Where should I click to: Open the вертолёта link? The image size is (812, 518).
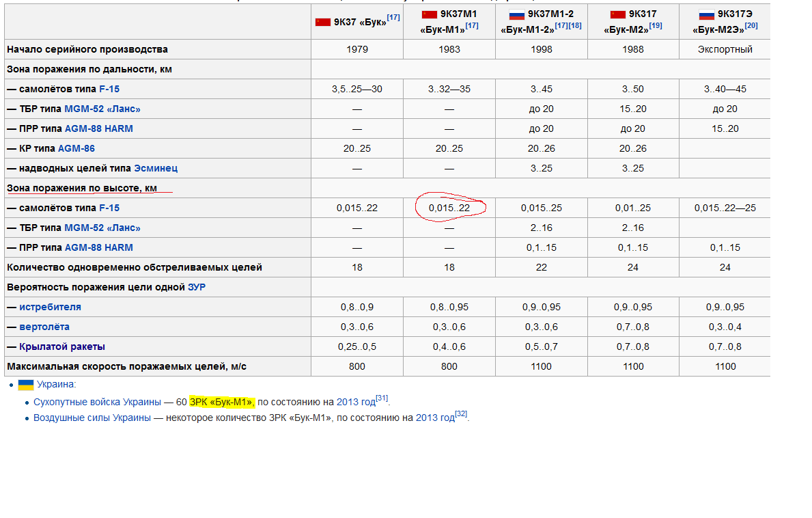coord(44,327)
